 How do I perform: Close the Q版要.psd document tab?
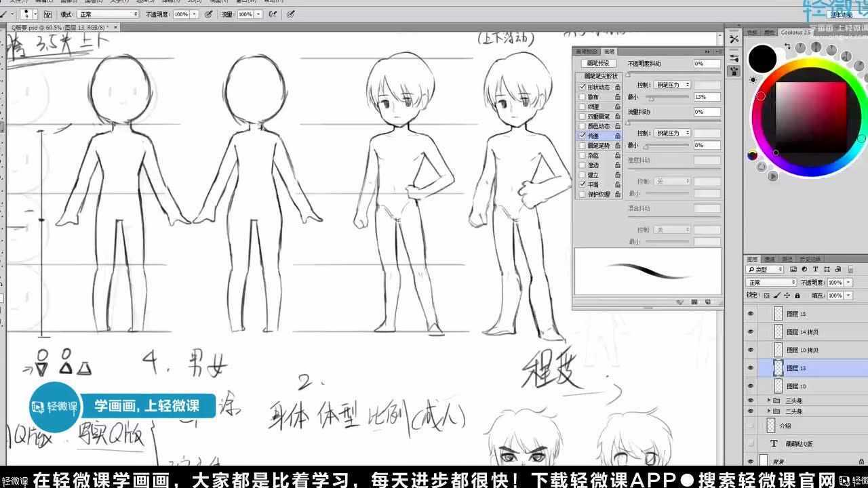pyautogui.click(x=115, y=27)
